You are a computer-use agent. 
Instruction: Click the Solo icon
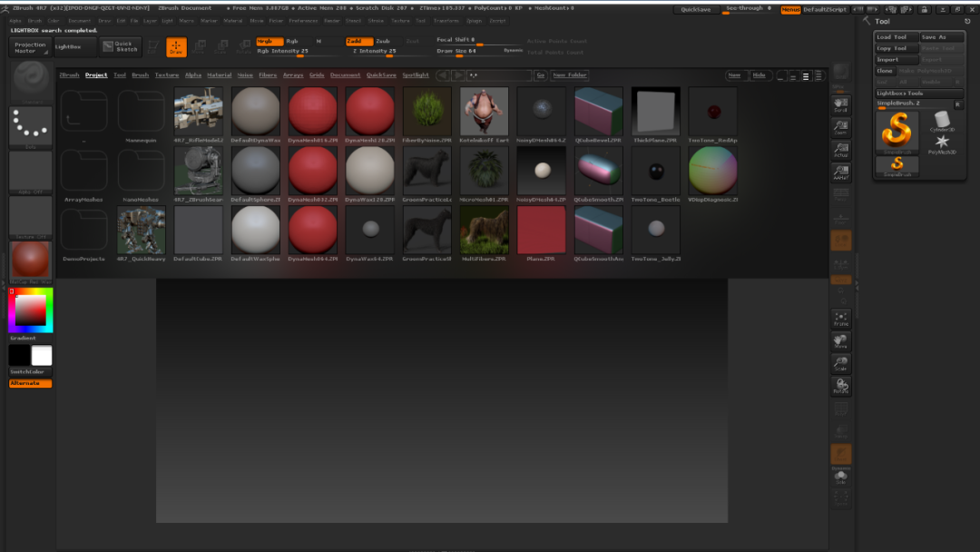pyautogui.click(x=840, y=478)
